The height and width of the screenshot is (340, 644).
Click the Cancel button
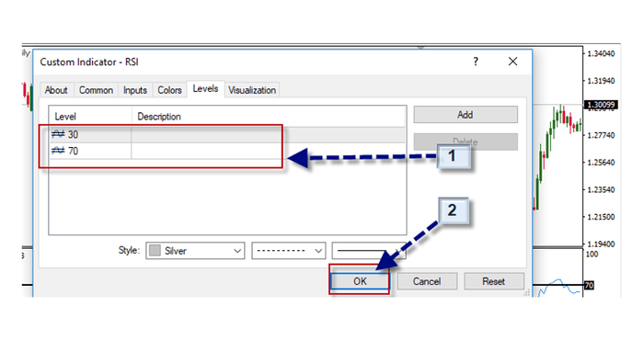tap(427, 281)
